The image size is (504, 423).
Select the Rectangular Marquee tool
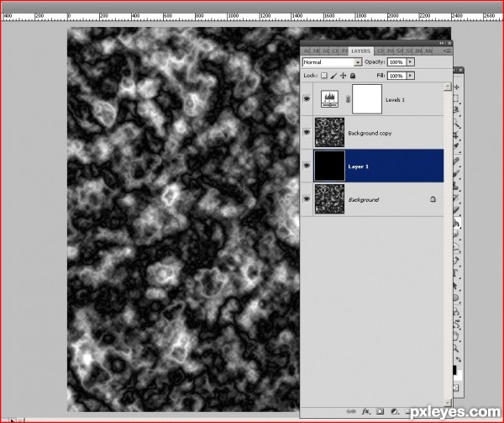pyautogui.click(x=457, y=98)
